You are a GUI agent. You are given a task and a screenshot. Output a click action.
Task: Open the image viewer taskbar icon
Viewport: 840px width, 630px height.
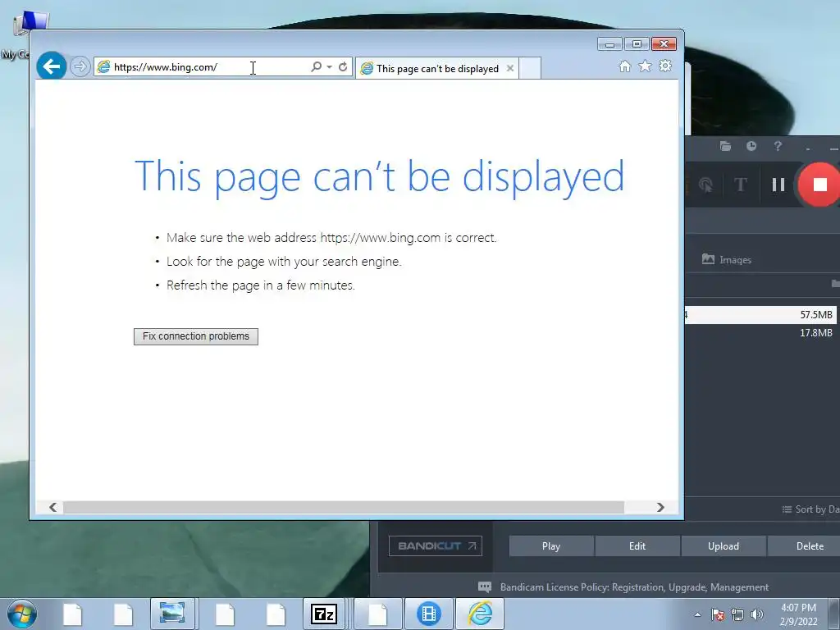point(172,614)
